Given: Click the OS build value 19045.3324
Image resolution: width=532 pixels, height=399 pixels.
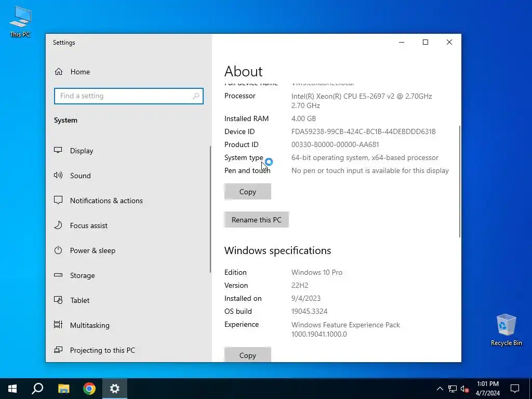Looking at the screenshot, I should [x=310, y=312].
